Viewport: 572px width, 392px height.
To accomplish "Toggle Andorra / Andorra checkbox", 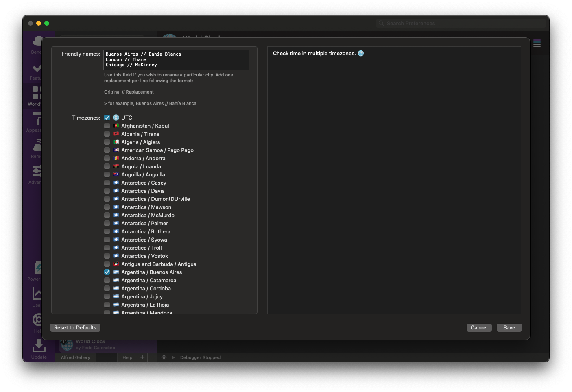I will [x=107, y=158].
